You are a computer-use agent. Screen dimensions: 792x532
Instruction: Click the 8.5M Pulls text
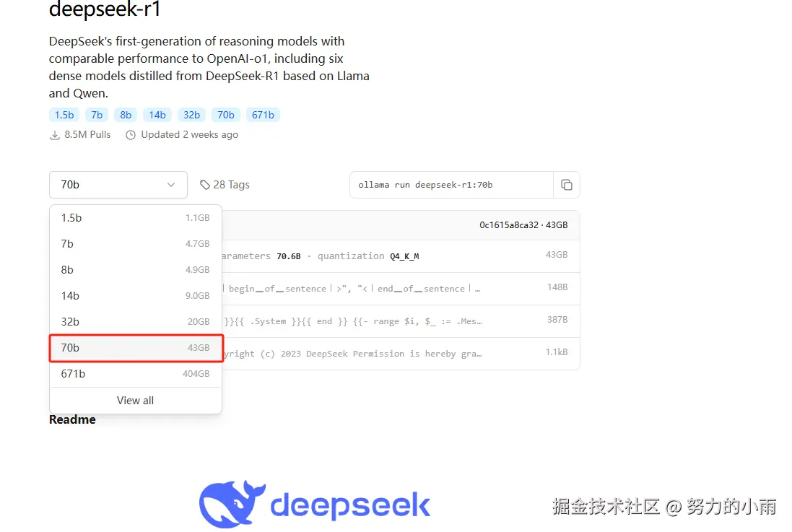pyautogui.click(x=87, y=135)
